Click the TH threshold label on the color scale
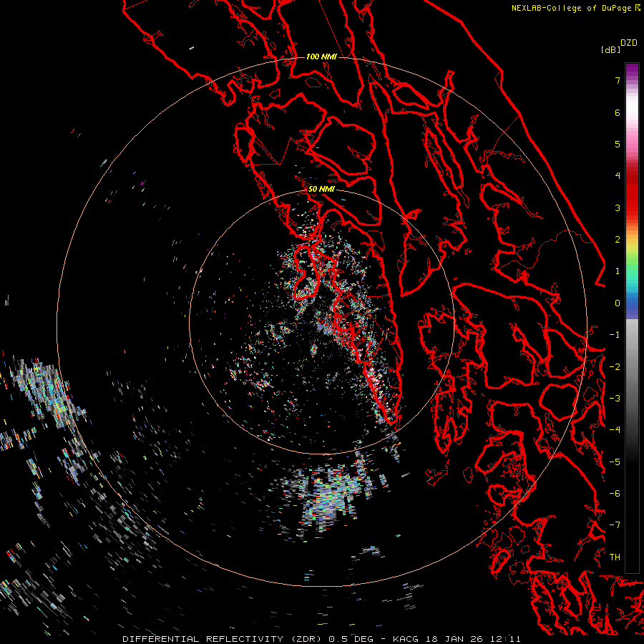644x644 pixels. click(615, 557)
